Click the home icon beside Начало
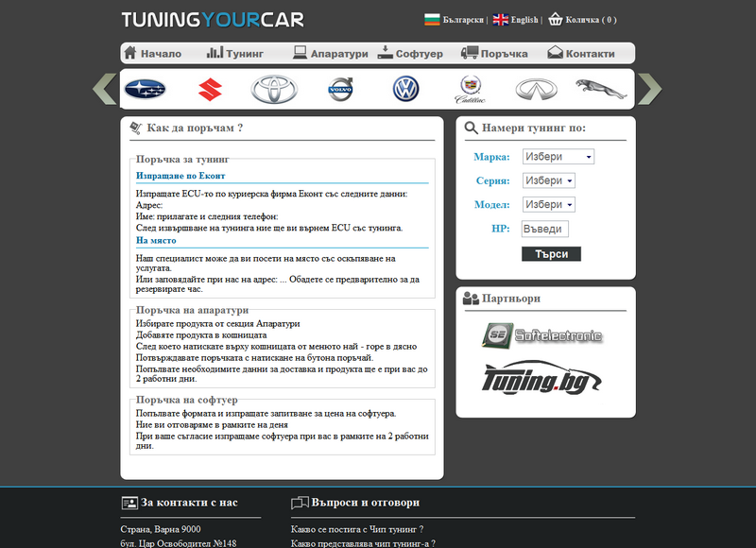The width and height of the screenshot is (756, 548). click(130, 53)
